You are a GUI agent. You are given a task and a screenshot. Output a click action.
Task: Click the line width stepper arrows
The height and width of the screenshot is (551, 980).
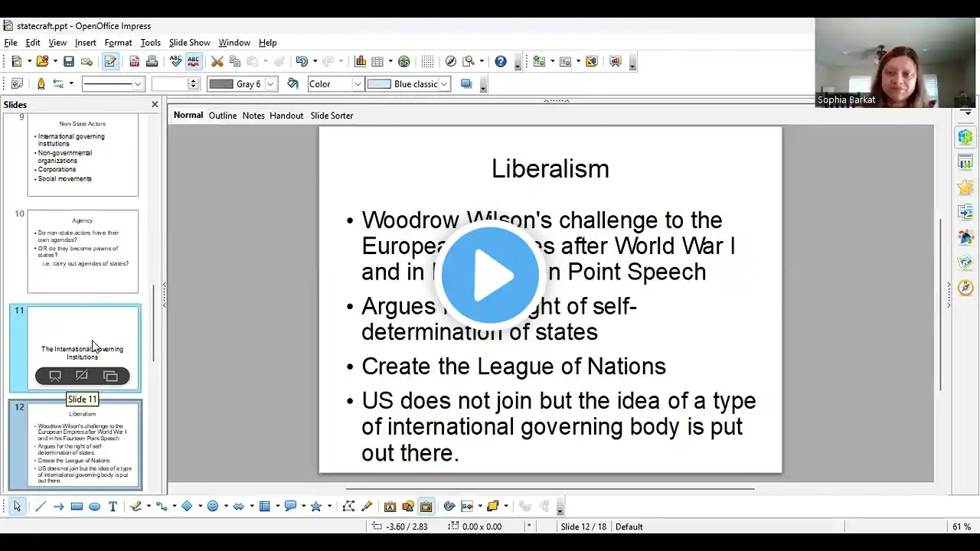click(193, 84)
